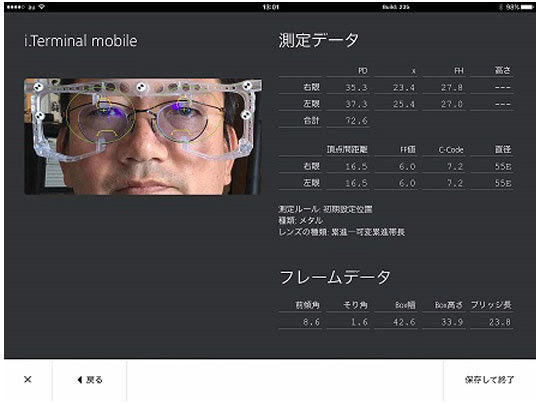Select the そり角 value 1.6

coord(359,322)
